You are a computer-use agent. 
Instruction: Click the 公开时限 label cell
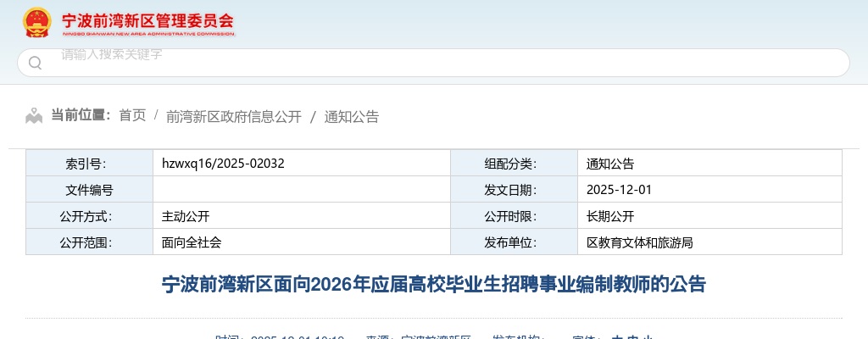pyautogui.click(x=515, y=216)
